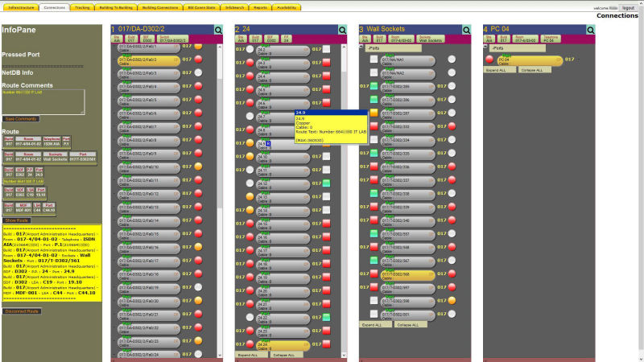
Task: Click the blue R marker on port 24.9
Action: [x=270, y=144]
